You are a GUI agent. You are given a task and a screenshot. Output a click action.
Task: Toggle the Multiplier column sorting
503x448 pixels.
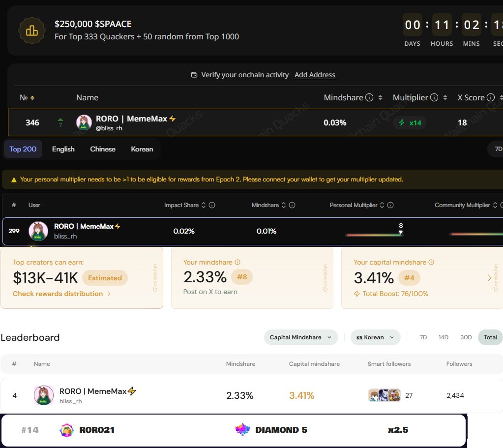tap(445, 97)
